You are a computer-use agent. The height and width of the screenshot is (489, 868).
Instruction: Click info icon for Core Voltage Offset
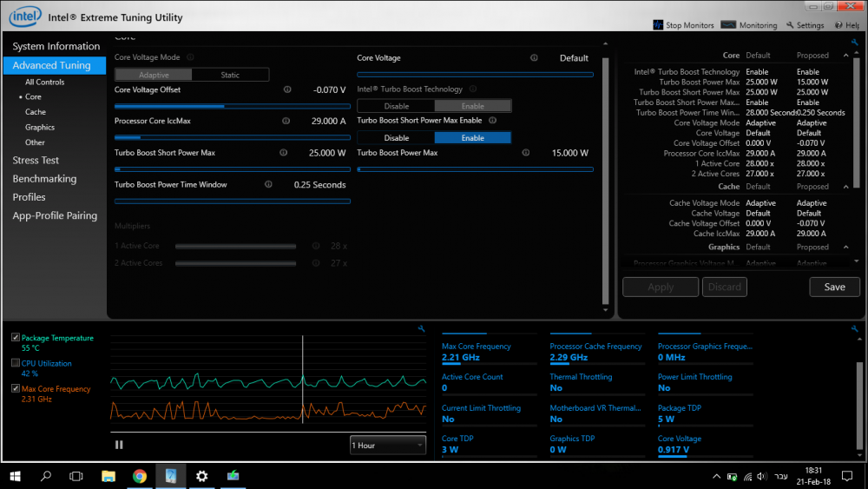287,89
